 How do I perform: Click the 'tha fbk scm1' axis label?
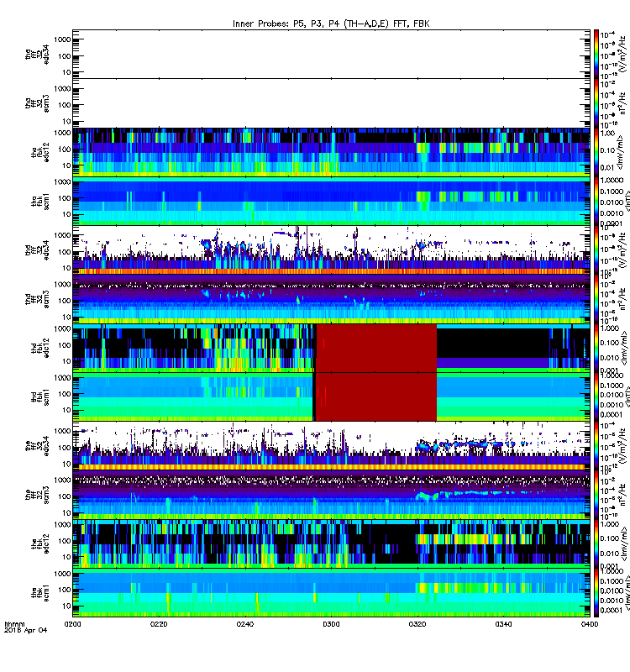point(40,202)
